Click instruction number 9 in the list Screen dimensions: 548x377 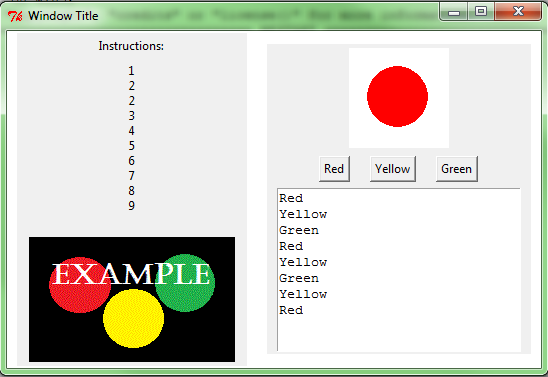tap(131, 205)
